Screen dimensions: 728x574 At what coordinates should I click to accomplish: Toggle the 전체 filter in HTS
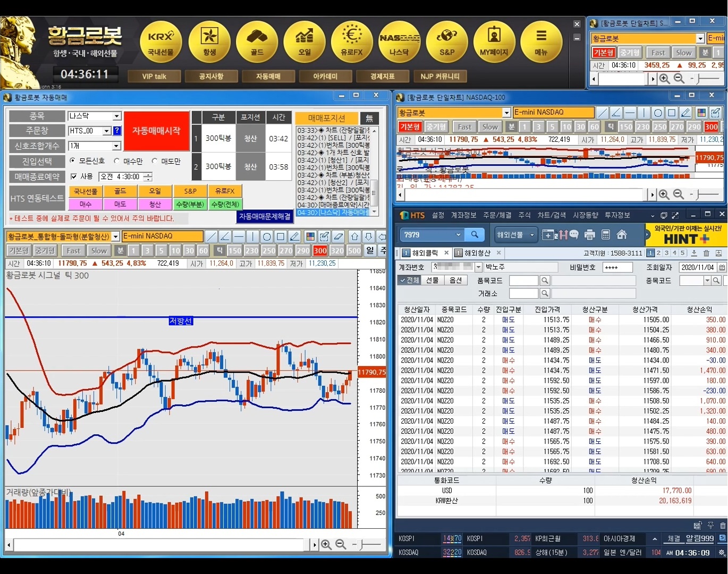click(x=410, y=280)
